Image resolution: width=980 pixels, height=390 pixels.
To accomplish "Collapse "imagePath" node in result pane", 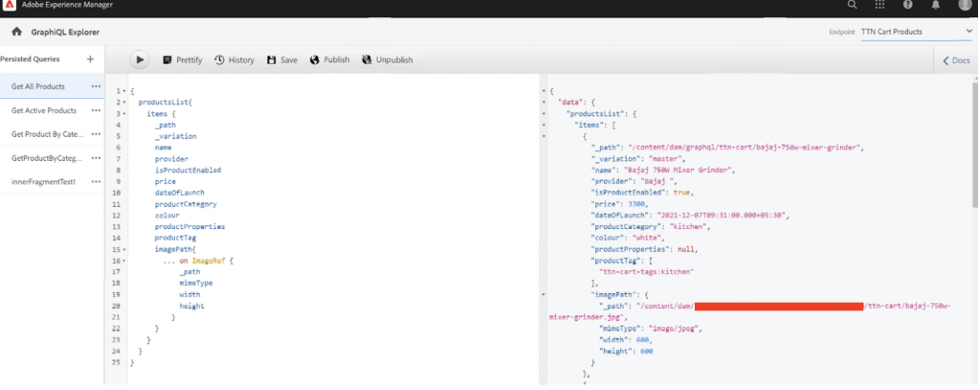I will (x=544, y=294).
